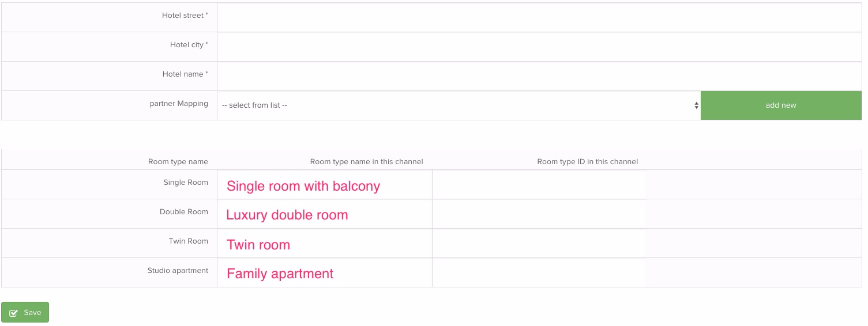Click Room type ID field for Studio apartment

coord(539,273)
